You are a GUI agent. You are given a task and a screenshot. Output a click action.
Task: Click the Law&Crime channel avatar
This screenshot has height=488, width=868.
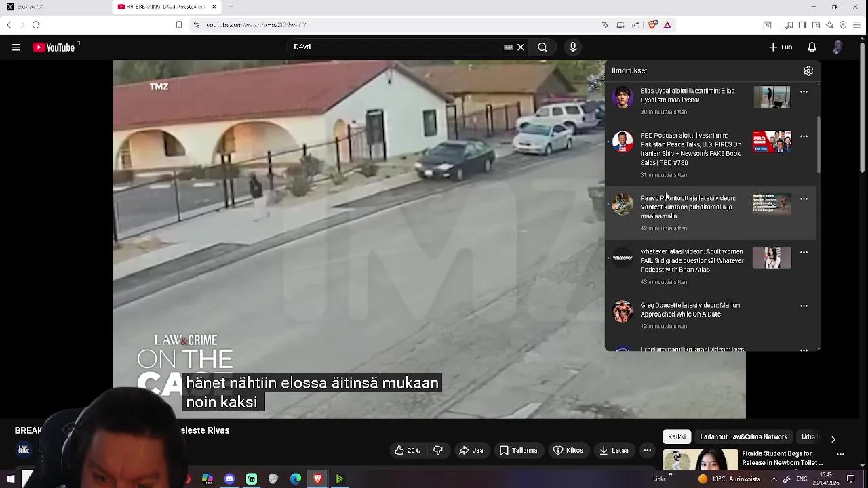pyautogui.click(x=24, y=450)
